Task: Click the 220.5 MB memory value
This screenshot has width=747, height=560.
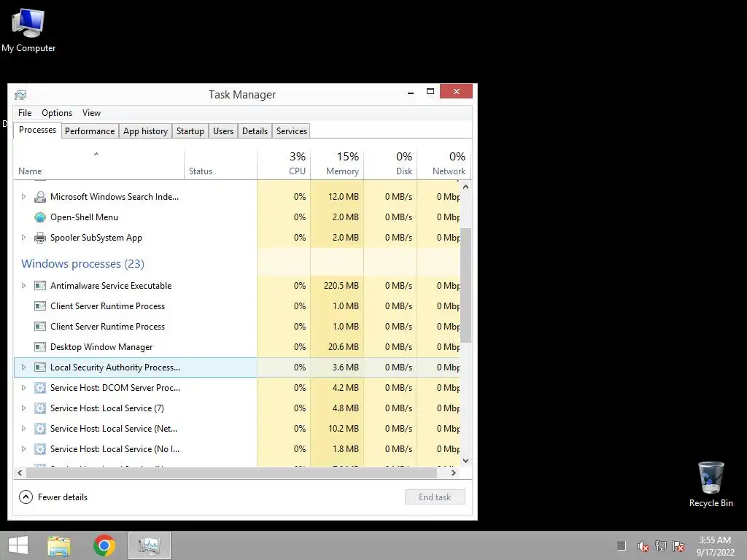Action: click(x=341, y=286)
